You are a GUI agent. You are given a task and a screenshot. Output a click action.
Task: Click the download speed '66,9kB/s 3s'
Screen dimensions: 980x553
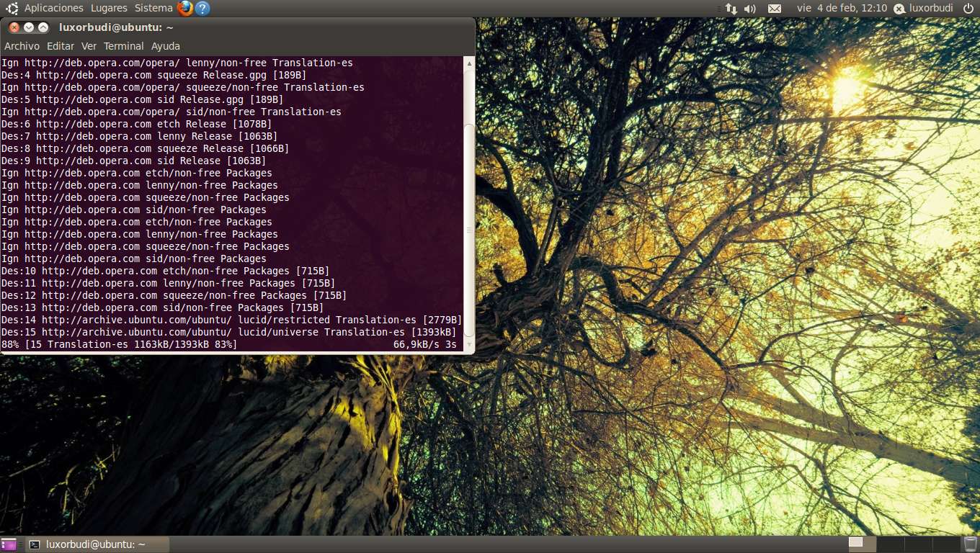click(425, 344)
